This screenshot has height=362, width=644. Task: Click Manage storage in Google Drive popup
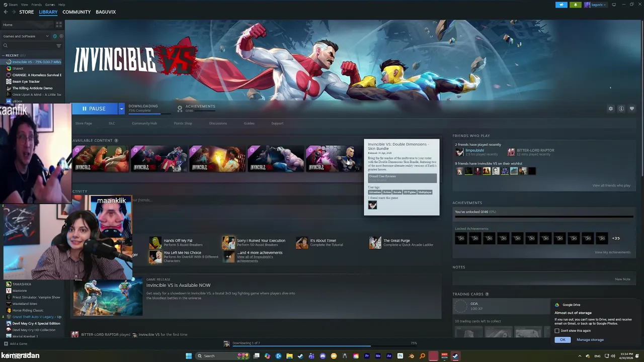coord(590,340)
